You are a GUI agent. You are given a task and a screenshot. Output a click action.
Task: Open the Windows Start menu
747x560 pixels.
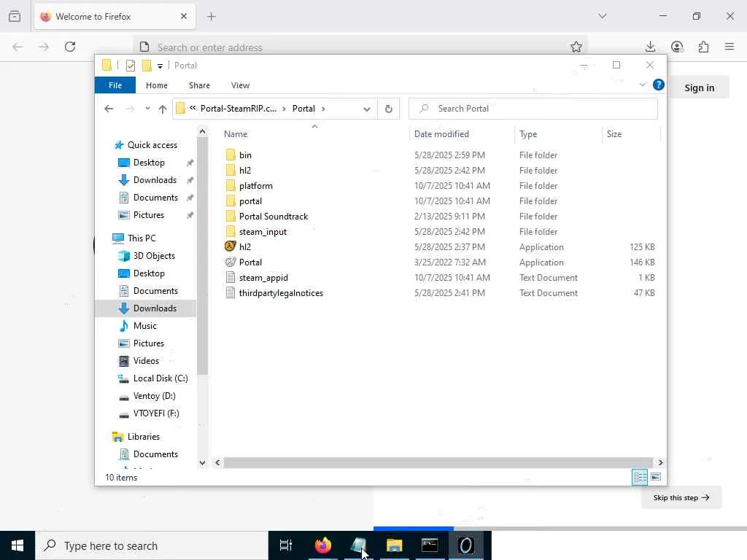[18, 545]
